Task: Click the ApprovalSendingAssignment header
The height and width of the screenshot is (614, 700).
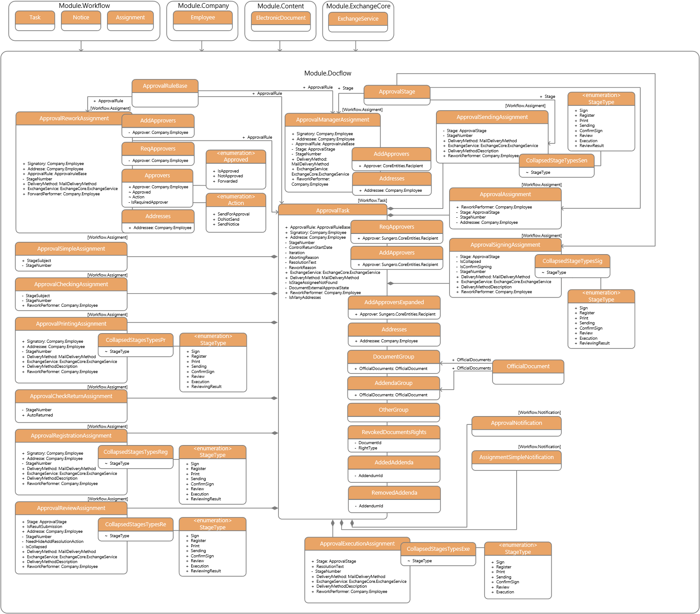Action: click(x=492, y=117)
